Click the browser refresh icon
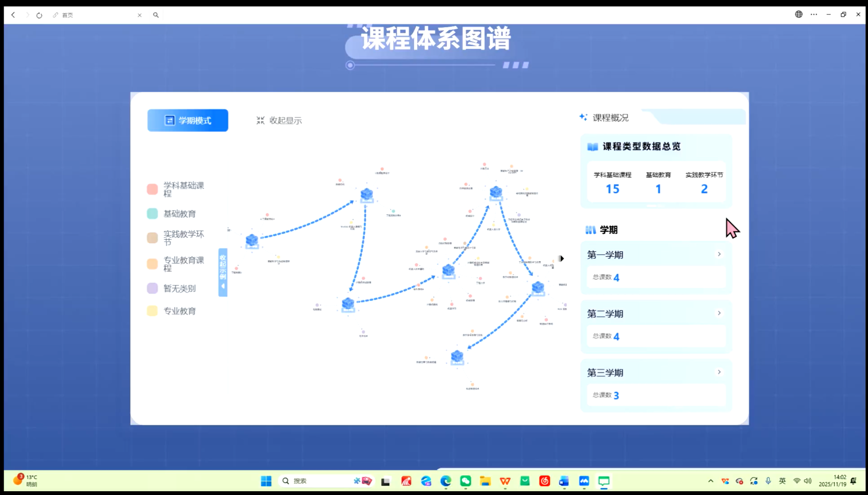The width and height of the screenshot is (868, 495). 39,15
